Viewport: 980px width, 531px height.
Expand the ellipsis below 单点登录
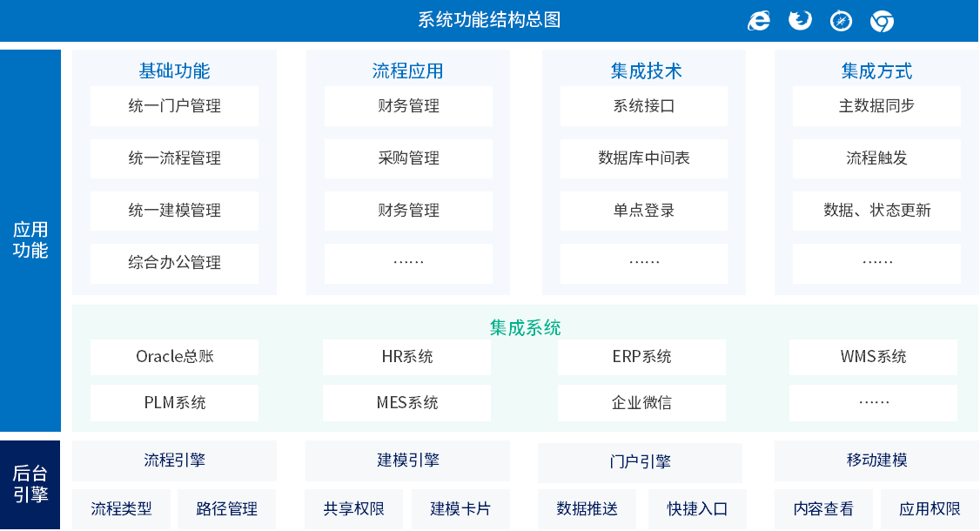coord(642,263)
